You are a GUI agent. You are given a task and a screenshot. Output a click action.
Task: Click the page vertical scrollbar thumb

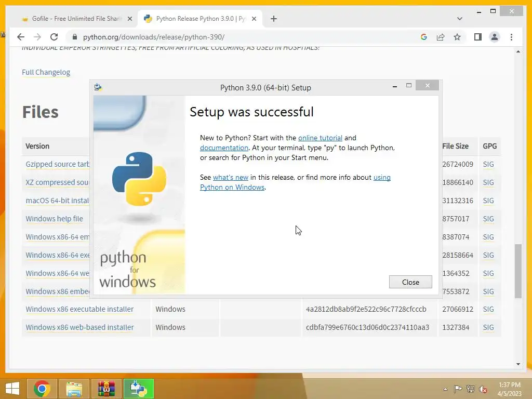point(518,271)
